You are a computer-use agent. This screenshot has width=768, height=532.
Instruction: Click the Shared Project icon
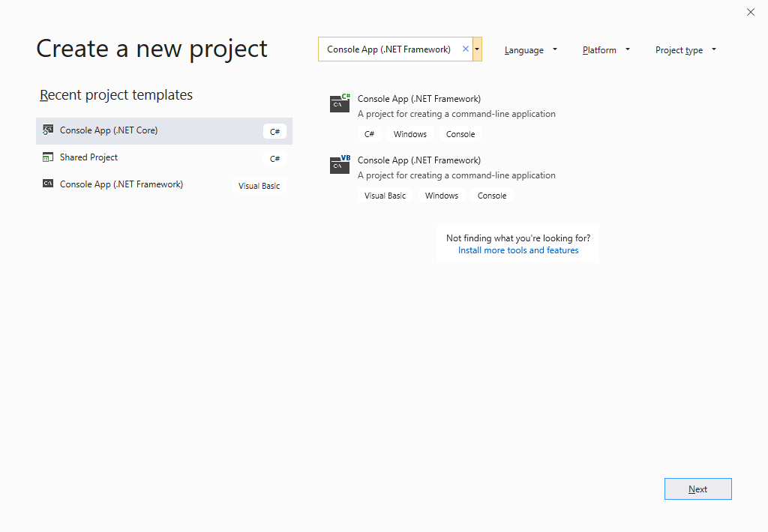coord(47,157)
